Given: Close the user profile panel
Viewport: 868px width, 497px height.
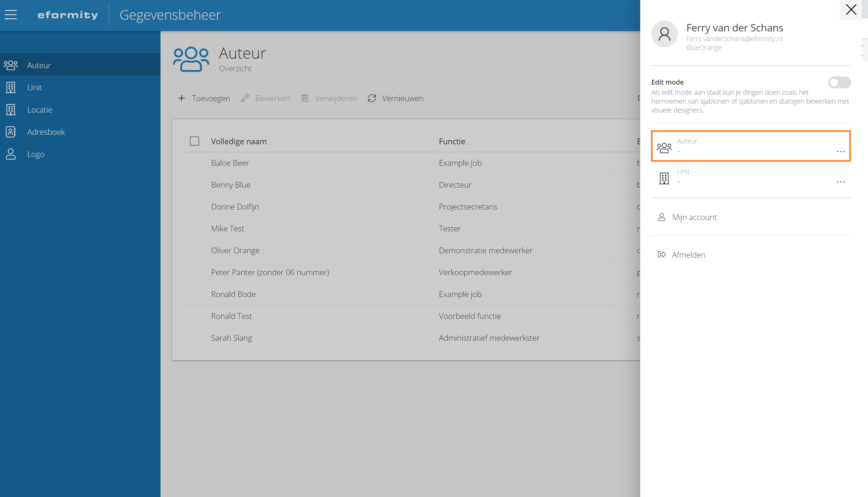Looking at the screenshot, I should [x=851, y=10].
